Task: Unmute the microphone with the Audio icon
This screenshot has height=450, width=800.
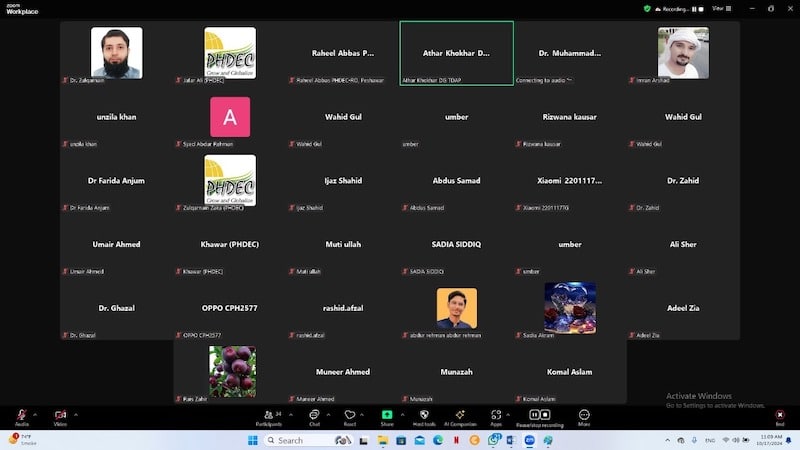Action: [21, 415]
